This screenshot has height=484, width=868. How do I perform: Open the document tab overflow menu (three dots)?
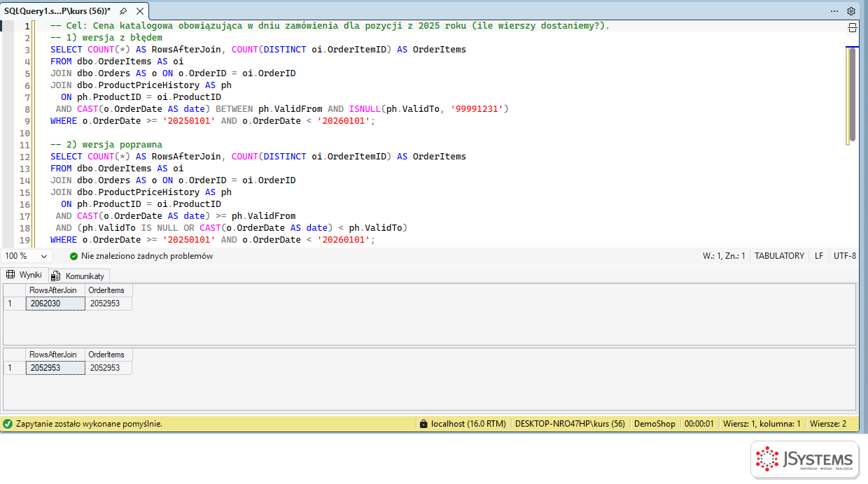click(834, 11)
